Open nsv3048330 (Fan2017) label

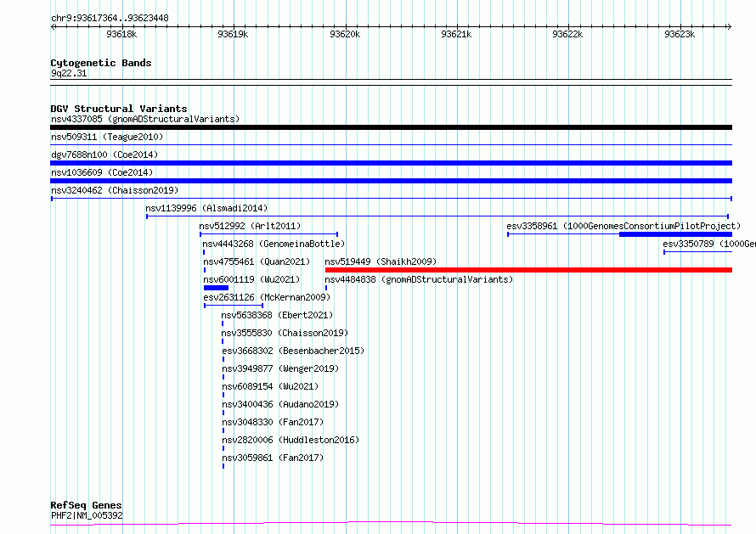coord(273,422)
